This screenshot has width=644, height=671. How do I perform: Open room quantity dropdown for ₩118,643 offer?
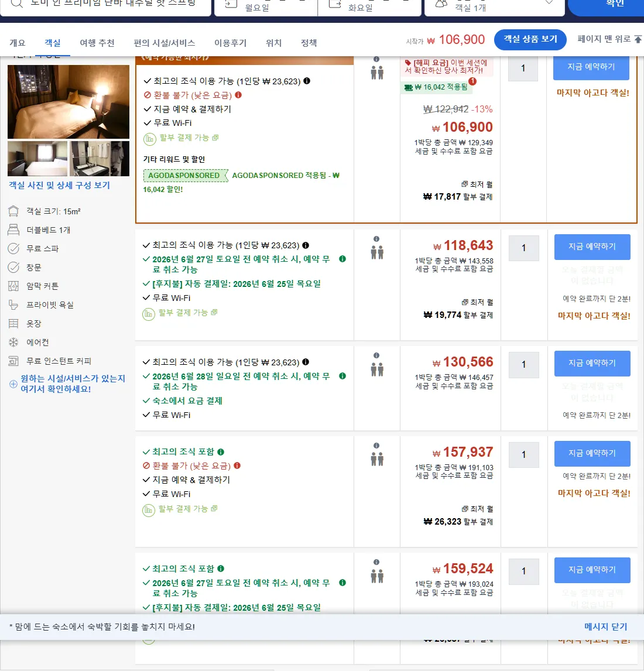524,248
